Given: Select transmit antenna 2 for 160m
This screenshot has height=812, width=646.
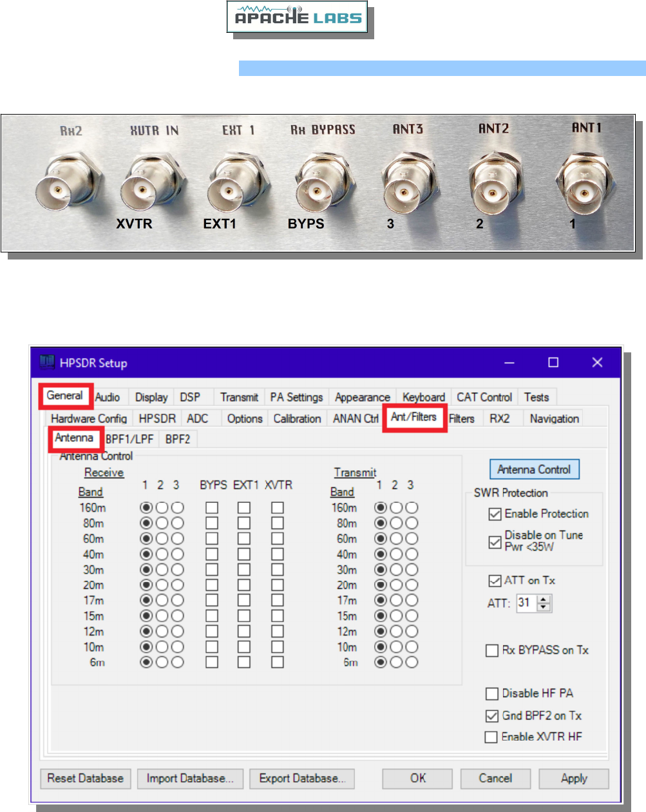Looking at the screenshot, I should tap(396, 507).
